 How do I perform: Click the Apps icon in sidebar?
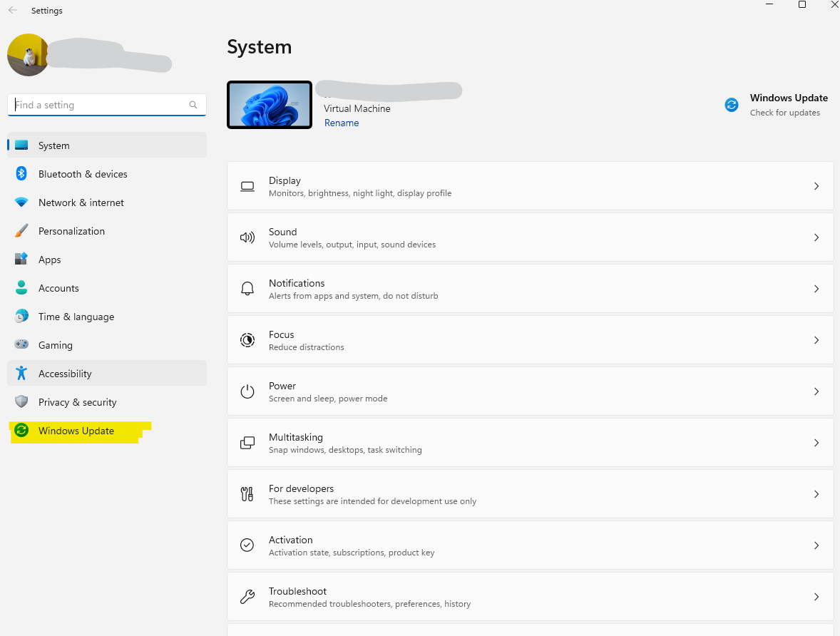tap(21, 260)
